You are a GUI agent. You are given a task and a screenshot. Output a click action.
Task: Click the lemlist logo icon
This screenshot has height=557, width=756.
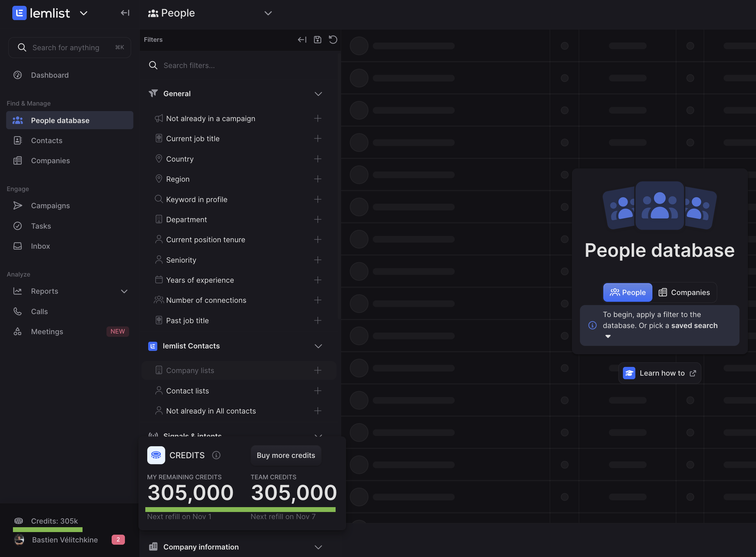[19, 13]
